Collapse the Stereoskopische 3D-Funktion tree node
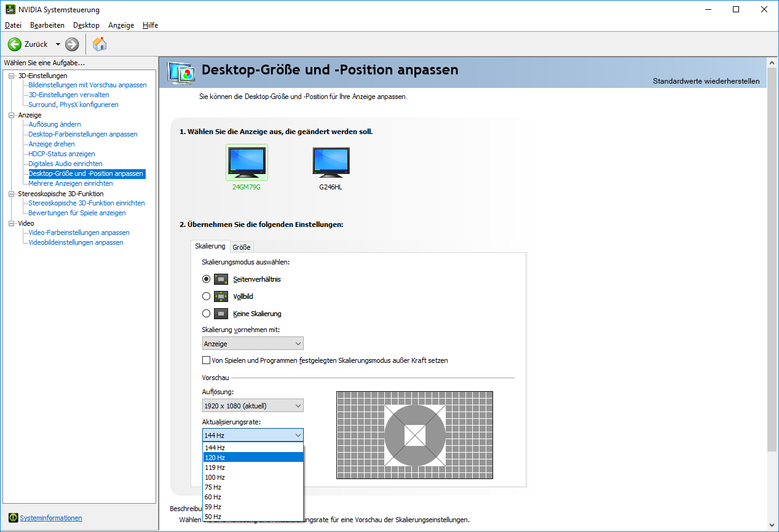779x532 pixels. coord(11,194)
